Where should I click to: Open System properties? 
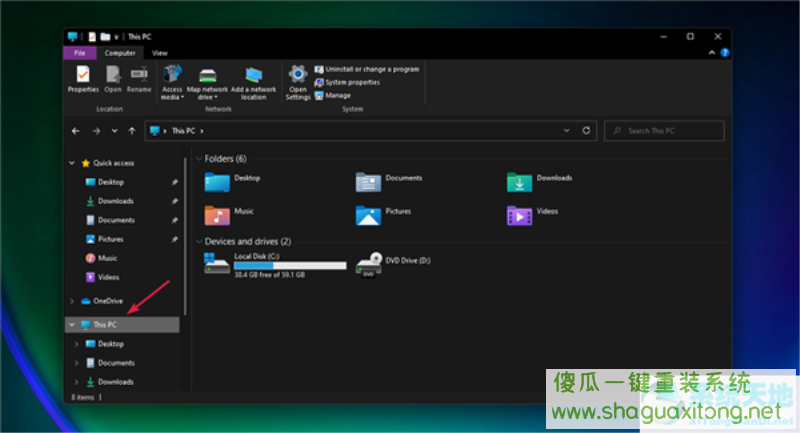(347, 82)
